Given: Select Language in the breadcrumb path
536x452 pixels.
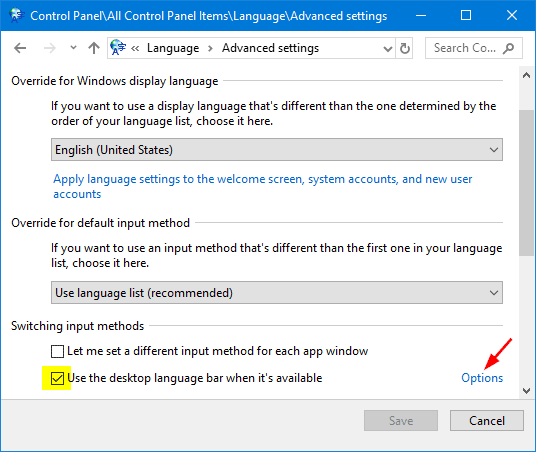Looking at the screenshot, I should click(x=173, y=48).
